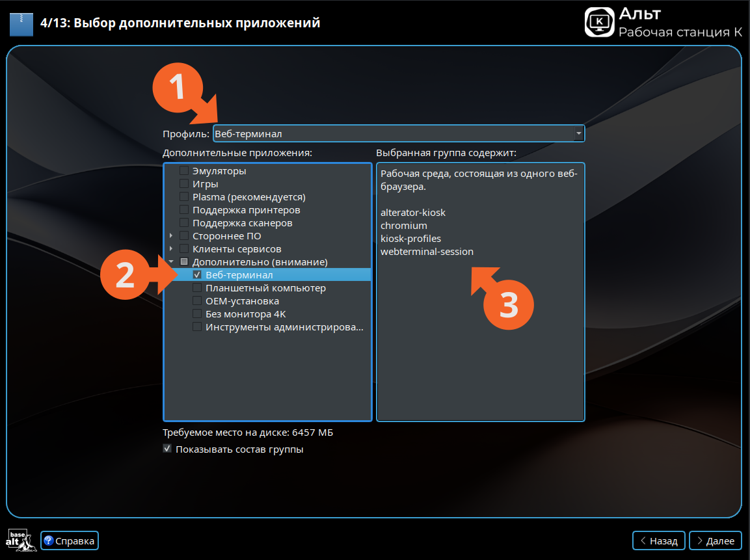Check the Plasma (рекомендуется) checkbox
This screenshot has height=560, width=750.
pyautogui.click(x=184, y=197)
